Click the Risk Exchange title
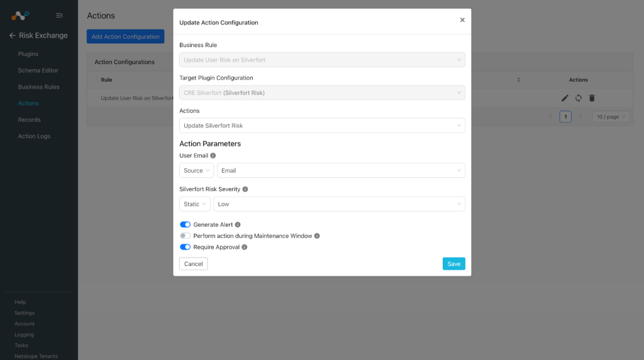The image size is (644, 360). [x=43, y=36]
